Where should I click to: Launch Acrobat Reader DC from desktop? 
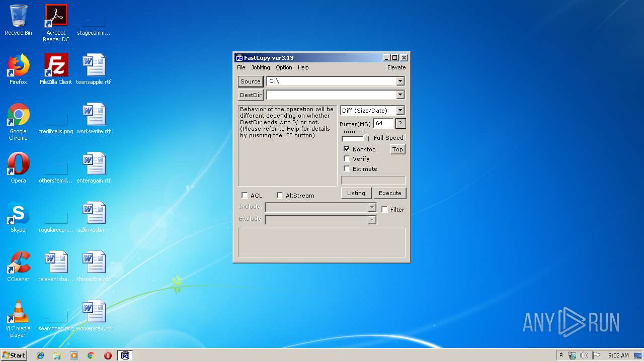pyautogui.click(x=56, y=23)
